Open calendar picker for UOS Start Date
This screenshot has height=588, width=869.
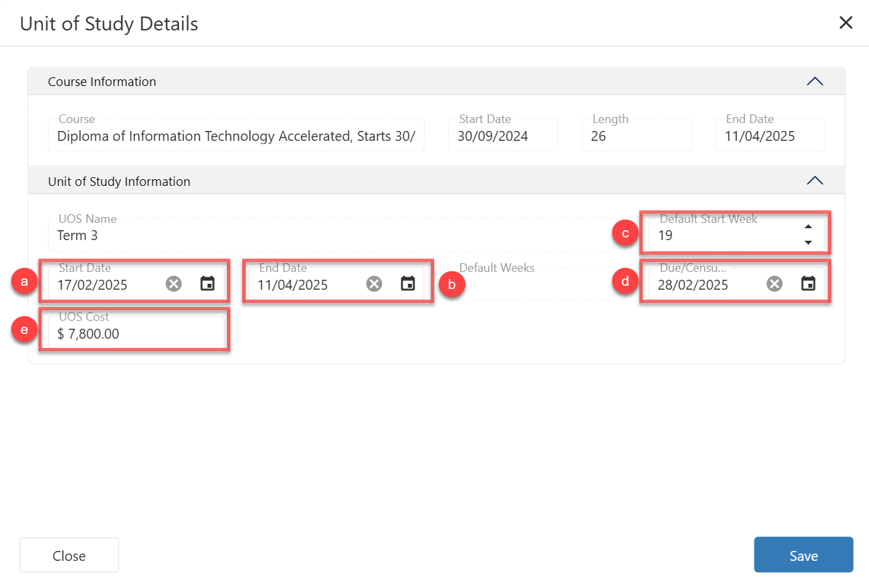pyautogui.click(x=208, y=284)
